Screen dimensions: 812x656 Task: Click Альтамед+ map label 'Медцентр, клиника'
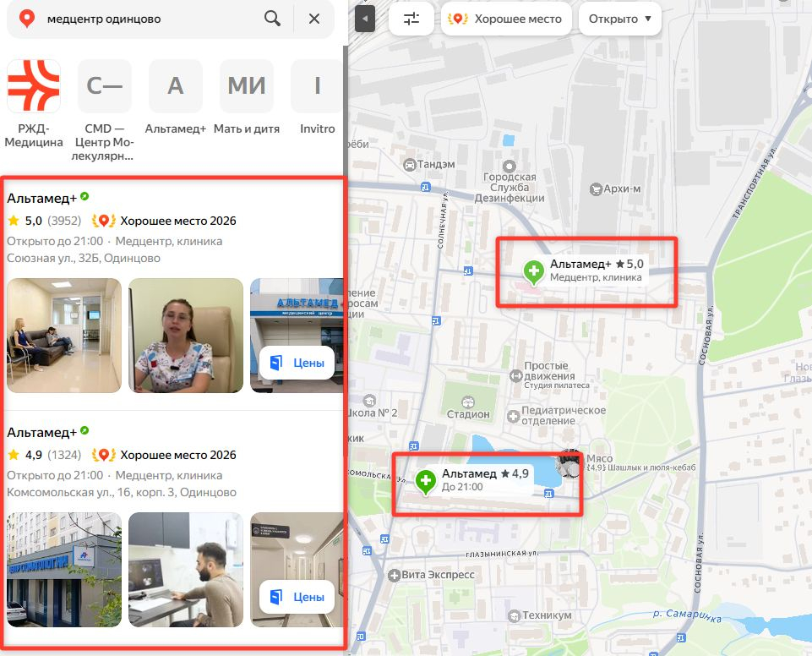[596, 277]
